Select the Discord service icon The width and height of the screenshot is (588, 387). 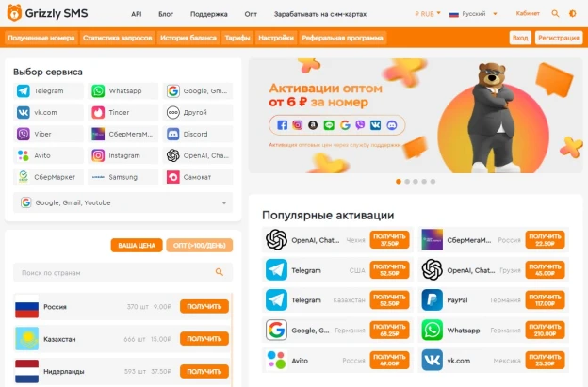point(172,134)
